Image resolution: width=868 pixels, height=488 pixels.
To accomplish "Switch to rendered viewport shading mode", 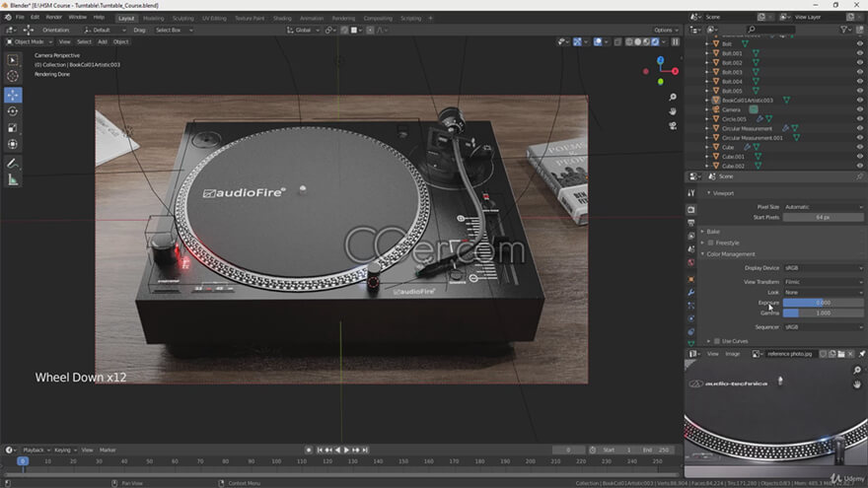I will tap(655, 42).
